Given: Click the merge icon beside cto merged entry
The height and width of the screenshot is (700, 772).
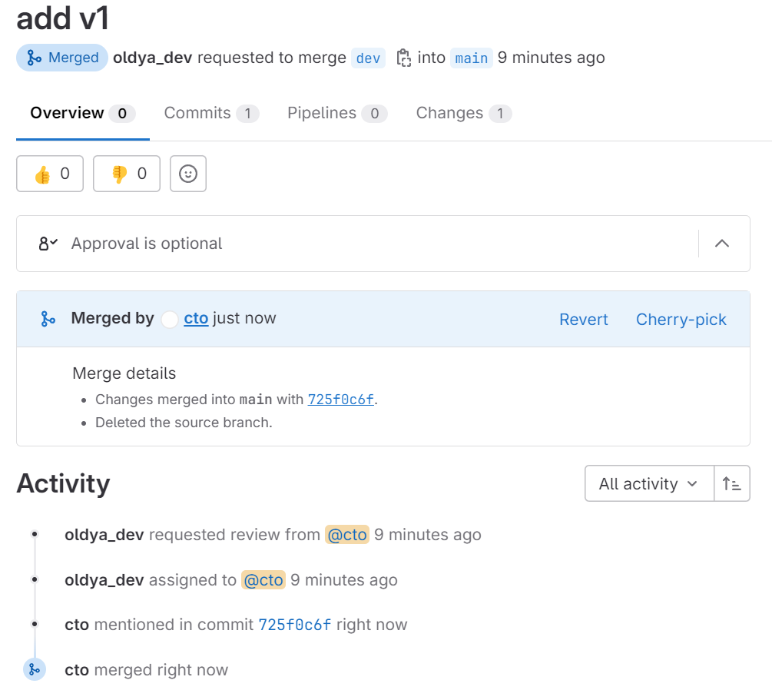Looking at the screenshot, I should pyautogui.click(x=35, y=669).
